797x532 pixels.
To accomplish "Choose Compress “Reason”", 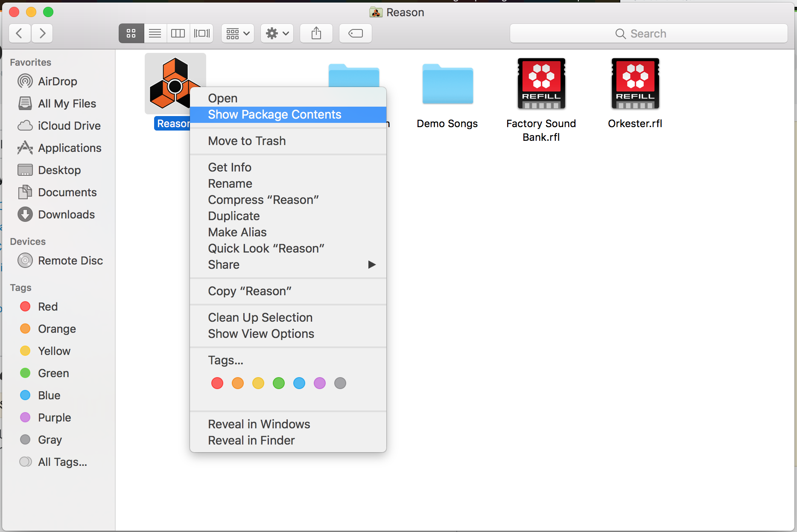I will tap(288, 200).
